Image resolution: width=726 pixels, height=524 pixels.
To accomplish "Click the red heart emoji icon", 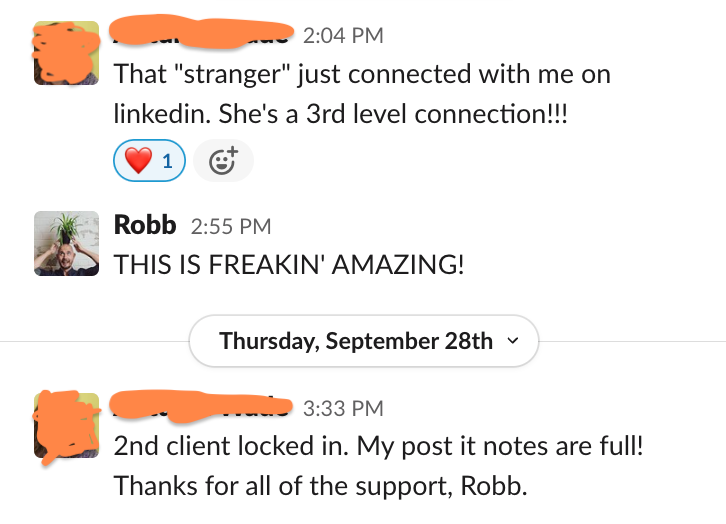I will [138, 160].
